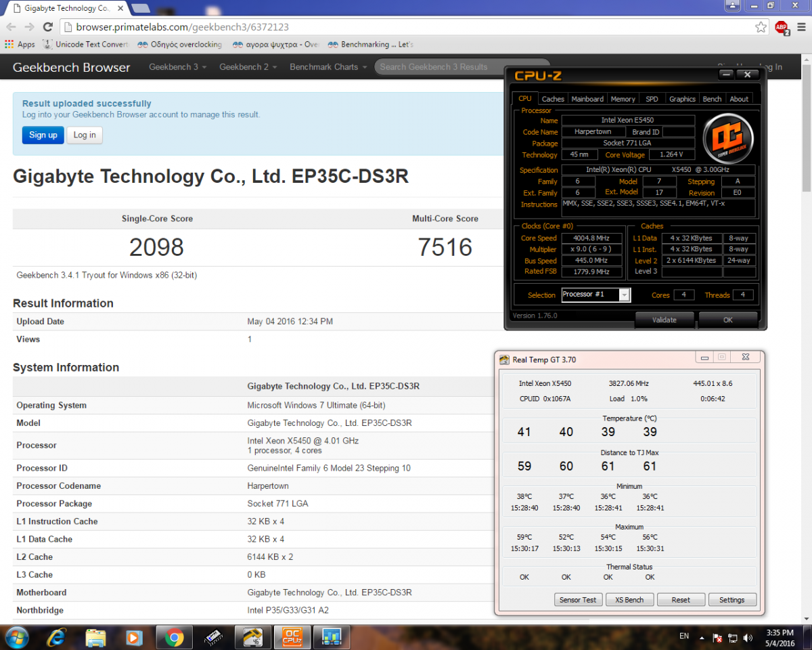Bookmark this page with the star icon
The image size is (812, 650).
(761, 27)
